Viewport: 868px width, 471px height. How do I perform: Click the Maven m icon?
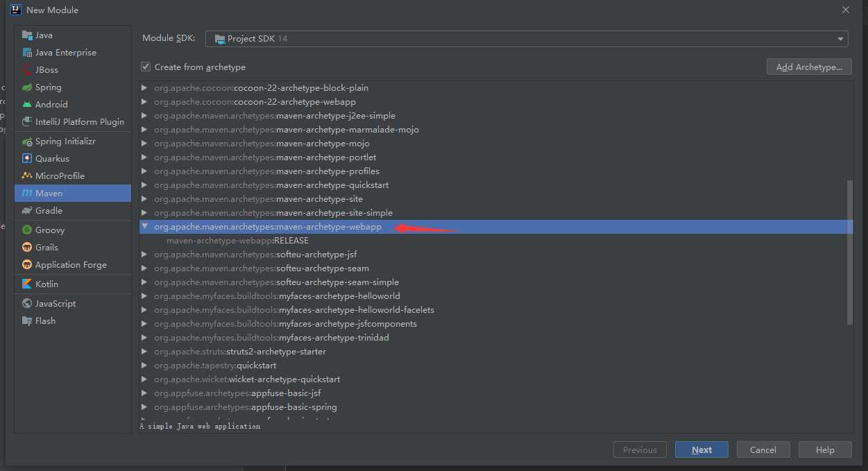(27, 194)
